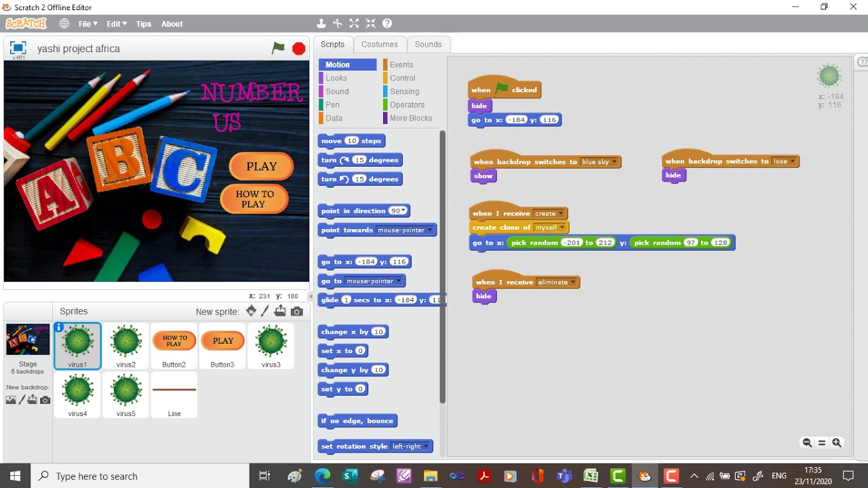Select the Shrink sprite tool
868x488 pixels.
(370, 24)
